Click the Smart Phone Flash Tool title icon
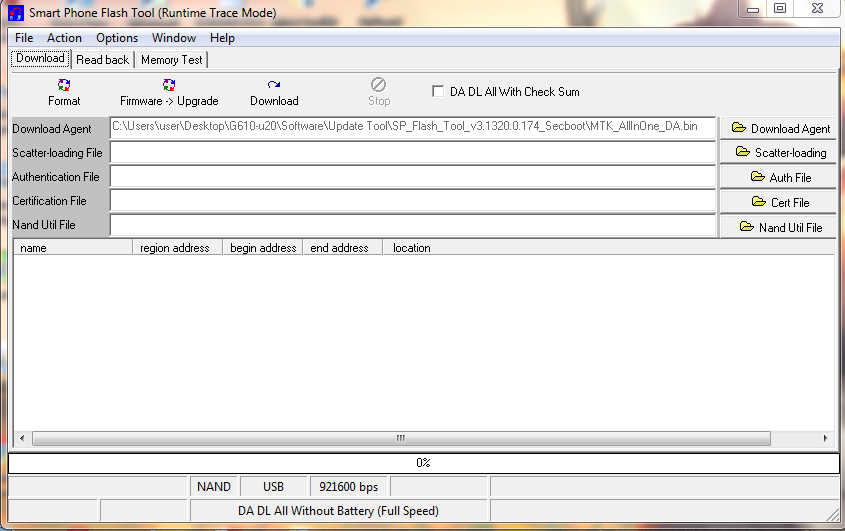This screenshot has height=531, width=845. pos(16,12)
